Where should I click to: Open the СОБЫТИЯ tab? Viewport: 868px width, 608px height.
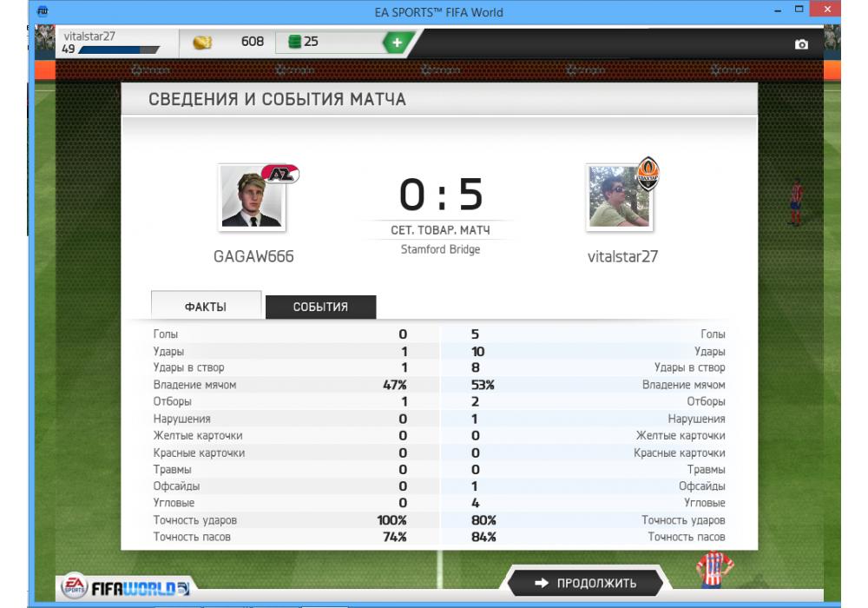click(320, 307)
